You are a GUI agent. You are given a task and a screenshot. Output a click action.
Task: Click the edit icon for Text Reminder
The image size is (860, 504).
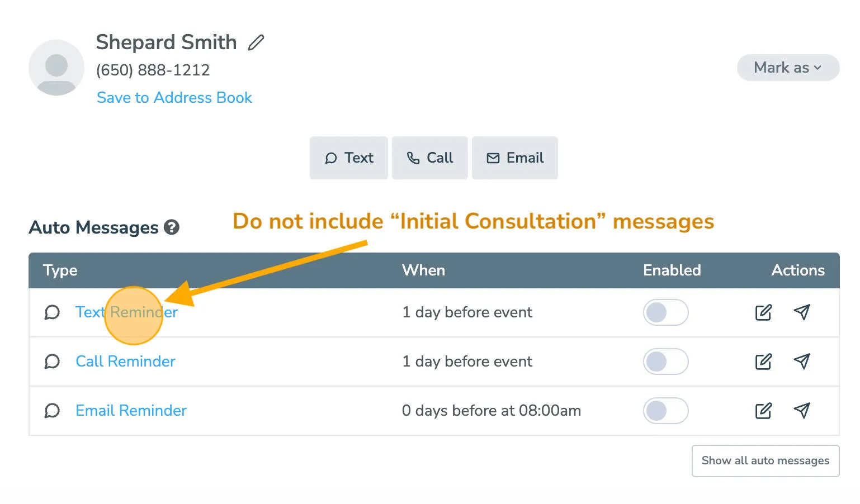[x=764, y=312]
